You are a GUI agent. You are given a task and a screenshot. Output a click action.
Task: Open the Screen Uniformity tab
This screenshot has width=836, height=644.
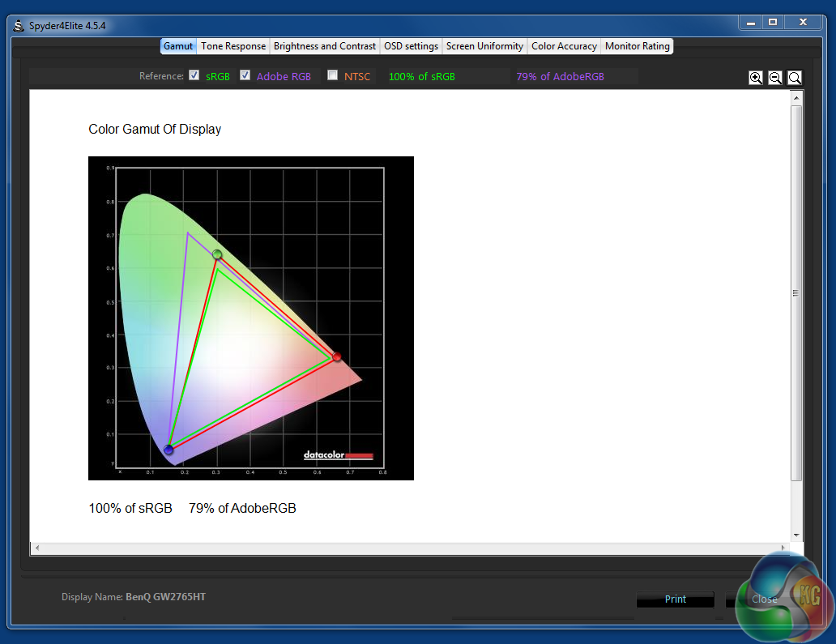[x=484, y=46]
